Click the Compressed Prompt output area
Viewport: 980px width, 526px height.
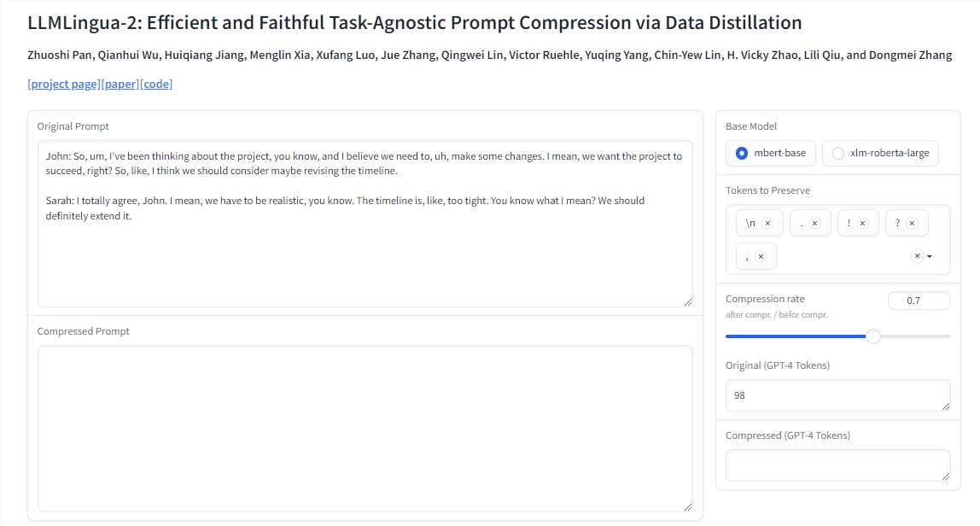pos(365,428)
